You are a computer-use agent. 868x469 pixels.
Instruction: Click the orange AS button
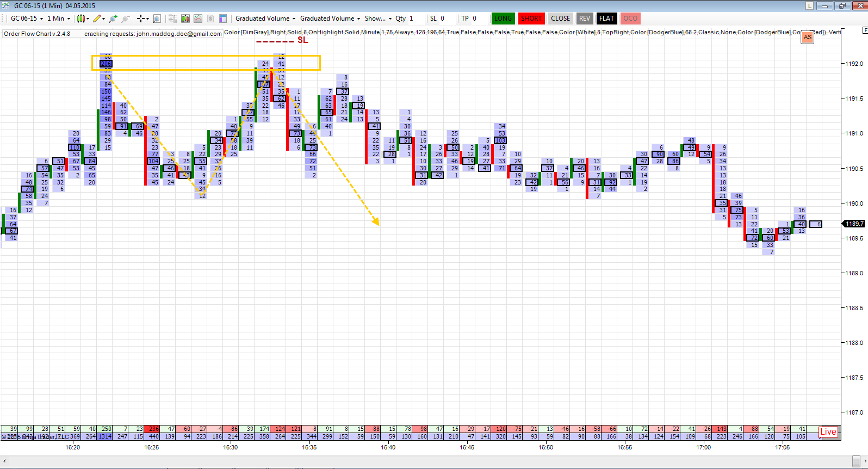(808, 38)
